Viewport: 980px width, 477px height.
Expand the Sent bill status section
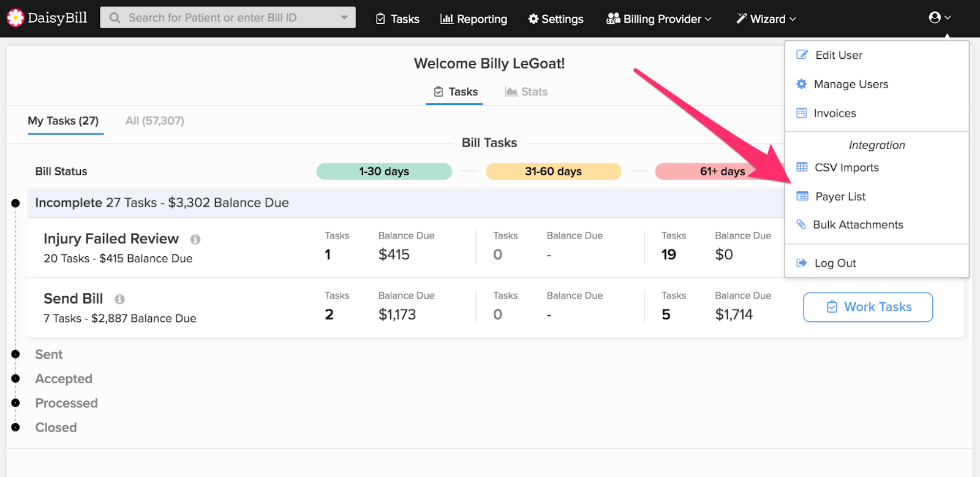[x=49, y=354]
